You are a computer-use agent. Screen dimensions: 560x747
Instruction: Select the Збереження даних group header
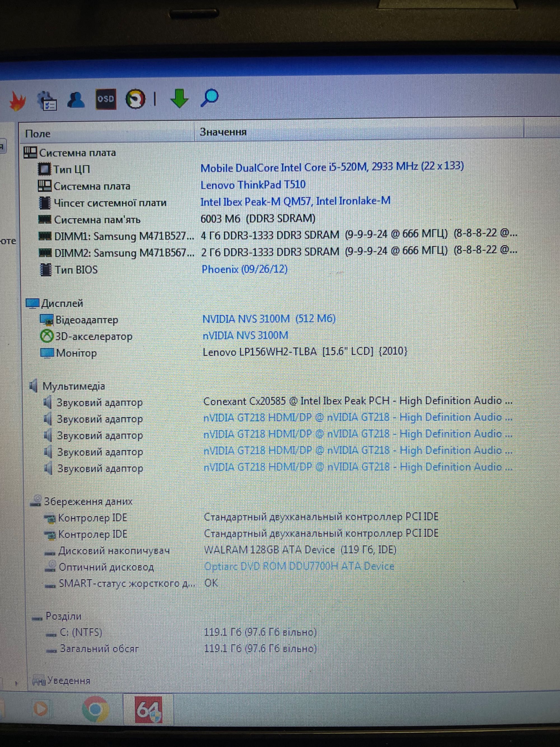coord(82,501)
